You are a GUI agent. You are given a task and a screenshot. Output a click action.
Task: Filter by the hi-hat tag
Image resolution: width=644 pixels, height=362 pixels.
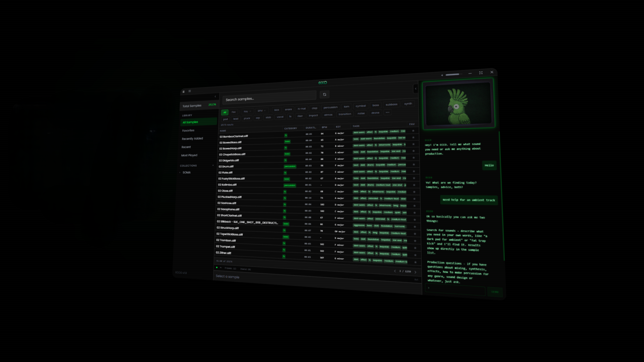coord(302,109)
